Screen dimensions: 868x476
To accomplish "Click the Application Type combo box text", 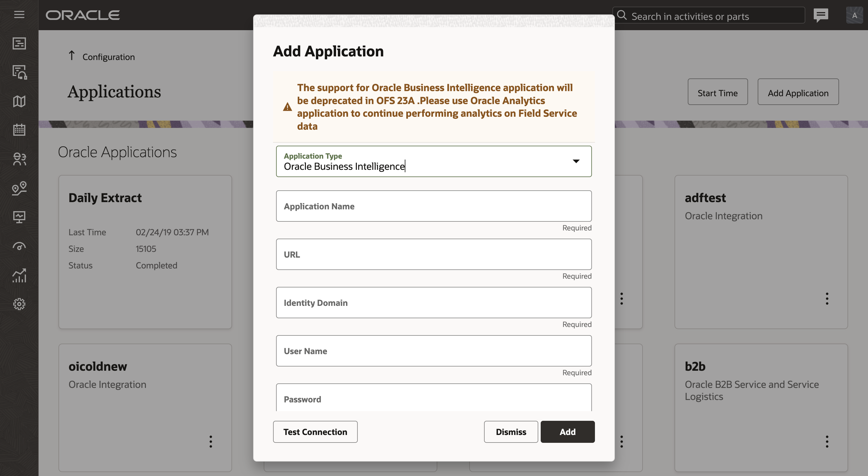I will click(x=344, y=166).
